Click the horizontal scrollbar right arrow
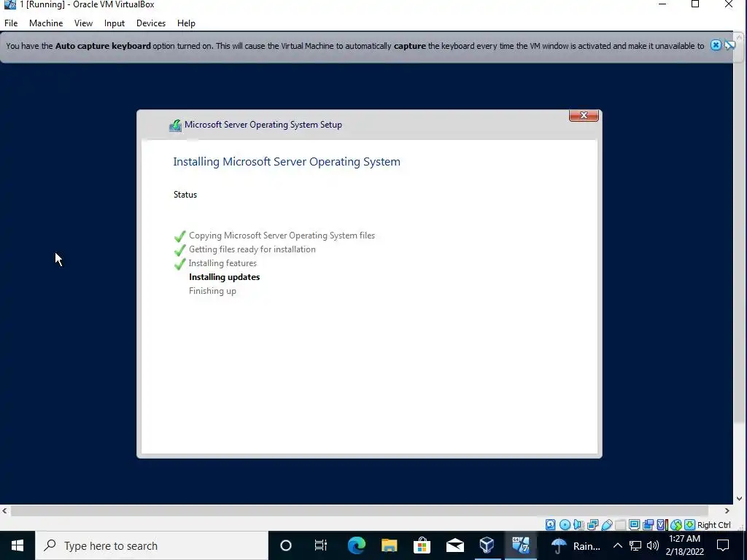Image resolution: width=747 pixels, height=560 pixels. 727,510
